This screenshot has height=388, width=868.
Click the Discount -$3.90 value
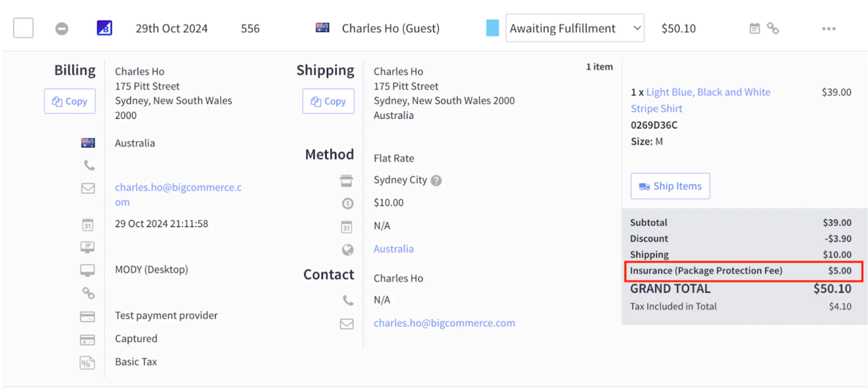(838, 238)
